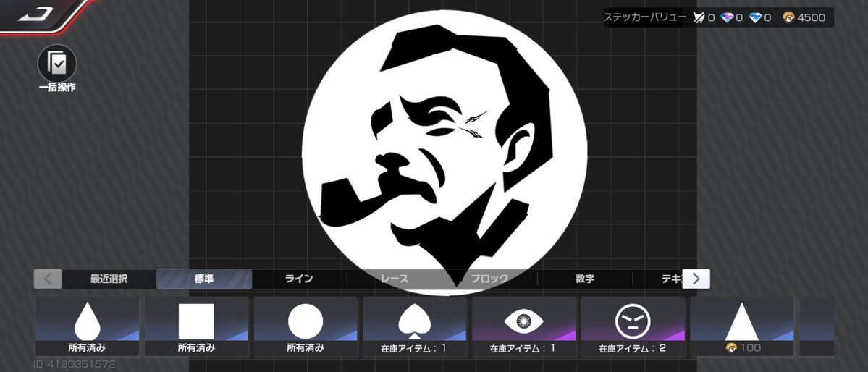868x372 pixels.
Task: Select the teardrop shape sticker
Action: pos(88,326)
